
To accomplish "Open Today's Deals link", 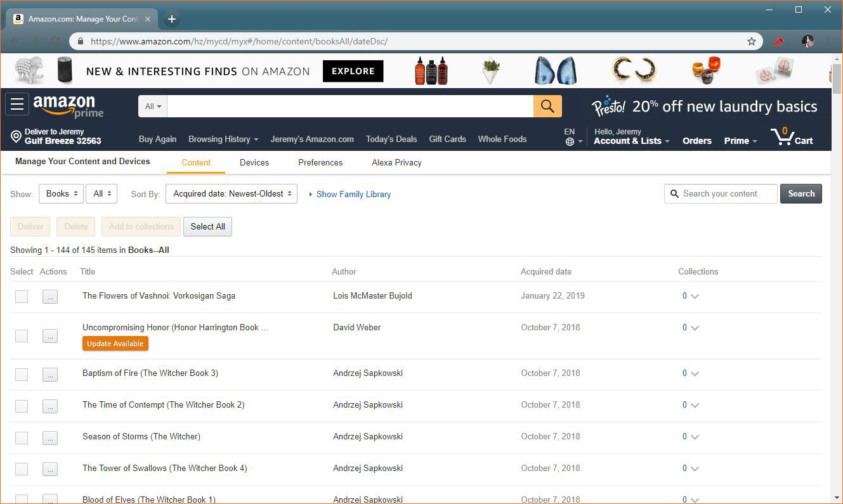I will coord(391,139).
